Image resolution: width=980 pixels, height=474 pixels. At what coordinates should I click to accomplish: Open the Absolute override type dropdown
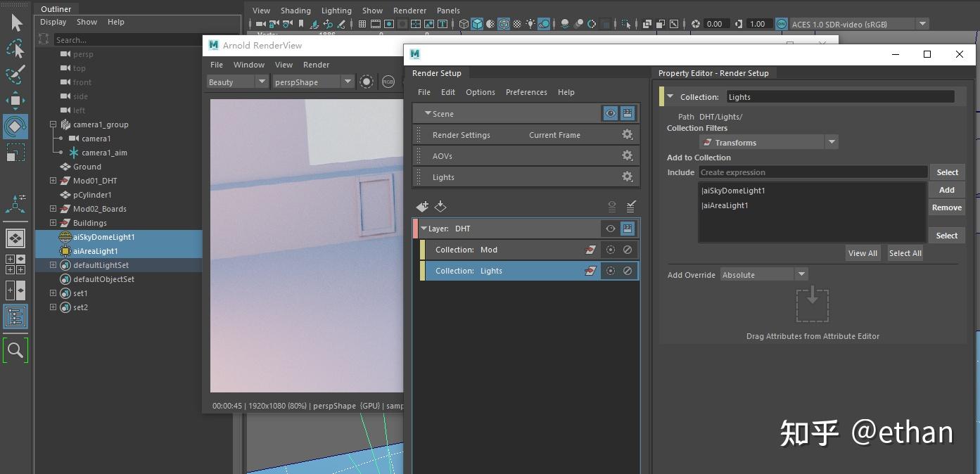pos(801,274)
